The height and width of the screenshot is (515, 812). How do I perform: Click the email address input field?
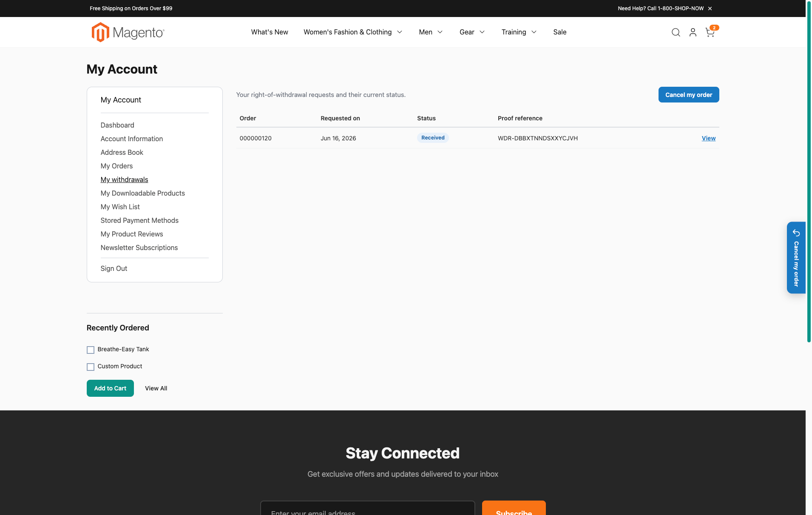[x=367, y=509]
